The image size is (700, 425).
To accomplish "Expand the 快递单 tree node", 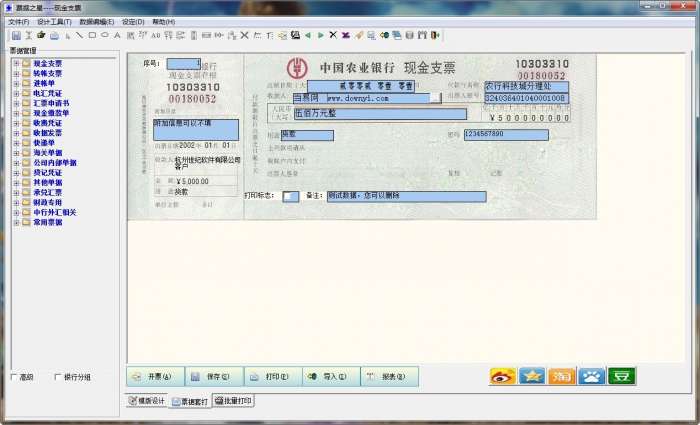I will (17, 143).
